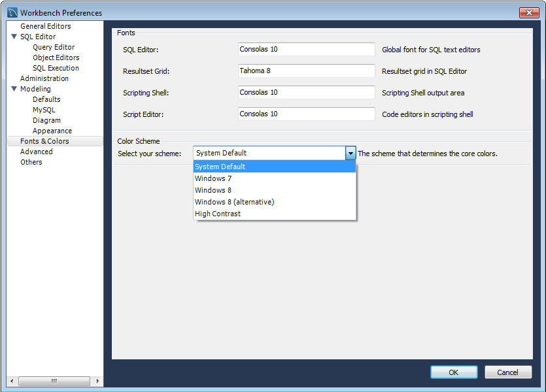Open MySQL under Modeling

[44, 110]
